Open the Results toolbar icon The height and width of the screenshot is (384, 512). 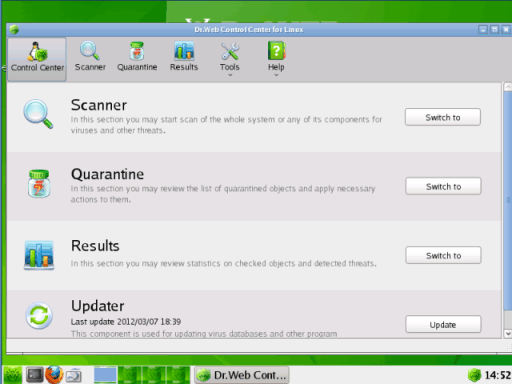click(x=184, y=57)
